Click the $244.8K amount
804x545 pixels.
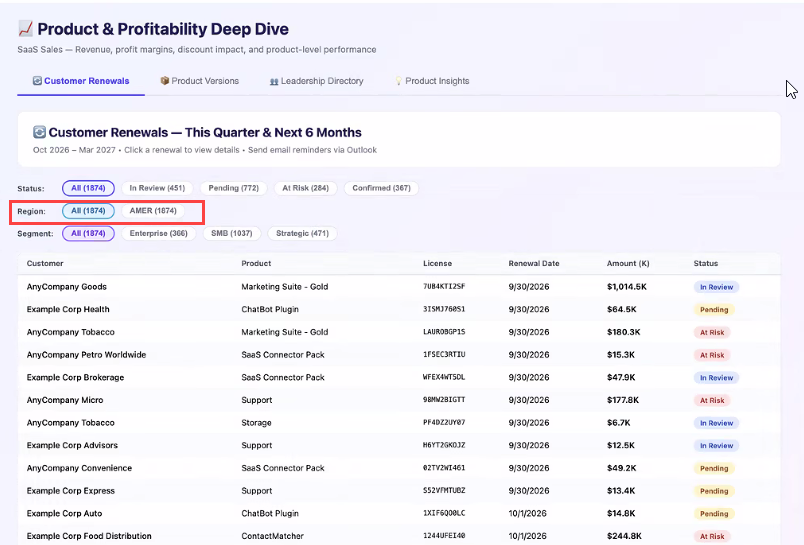[624, 536]
